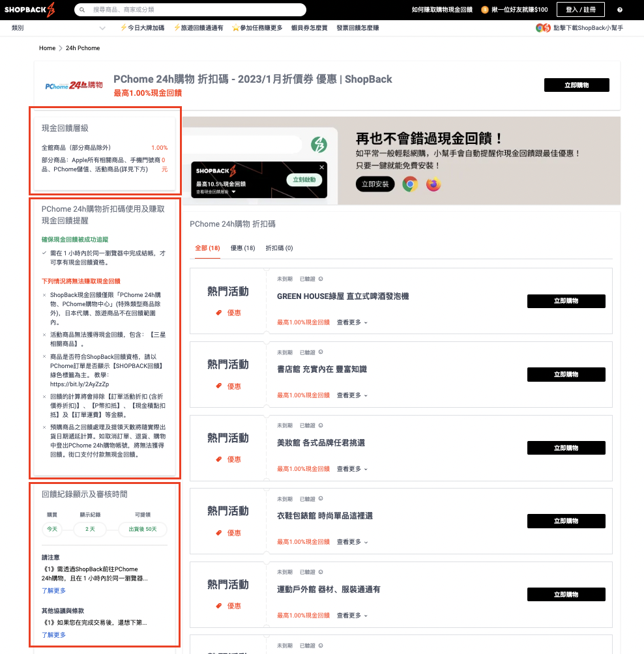Viewport: 644px width, 654px height.
Task: Click 優惠 tag icon on 美妝館 deal
Action: (x=219, y=459)
